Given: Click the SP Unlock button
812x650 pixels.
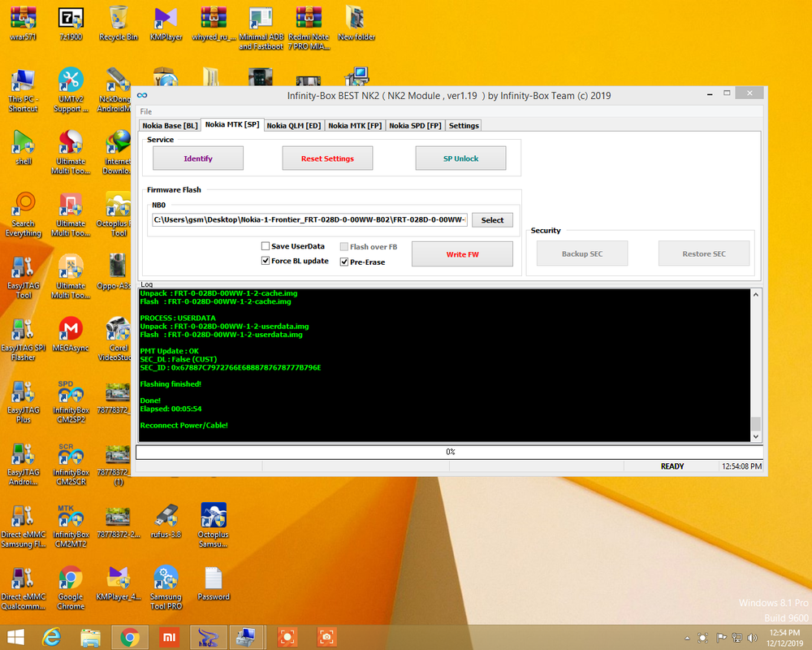Looking at the screenshot, I should click(x=460, y=158).
